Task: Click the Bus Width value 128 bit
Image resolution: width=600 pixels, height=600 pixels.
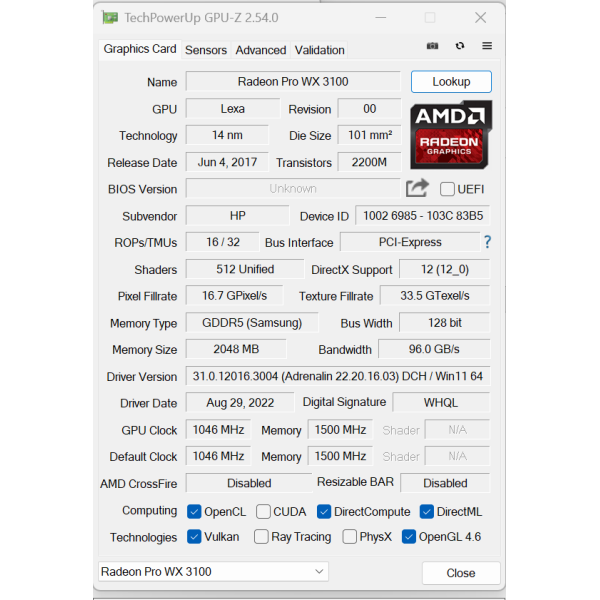Action: [x=445, y=323]
